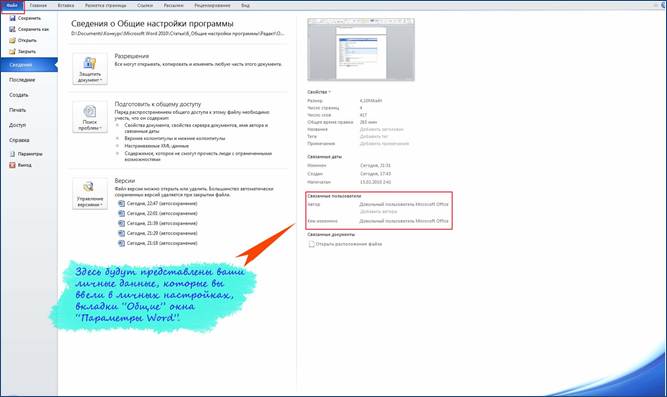Screen dimensions: 667x397
Task: Click Добавить тег tags field
Action: click(x=374, y=137)
